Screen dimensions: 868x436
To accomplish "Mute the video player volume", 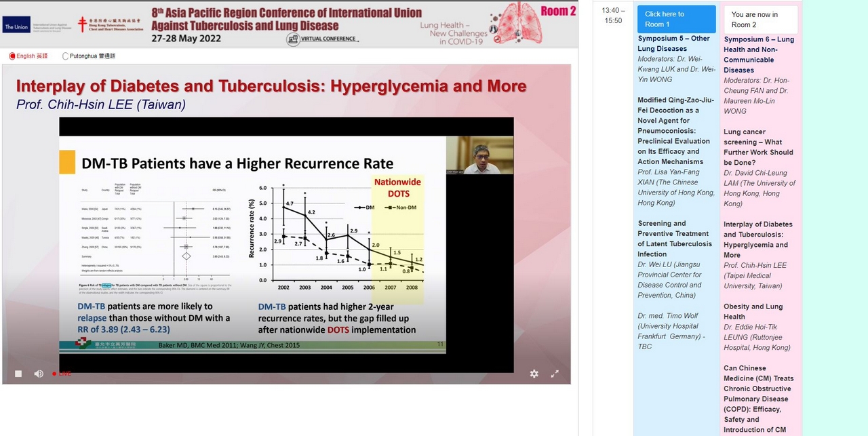I will [39, 374].
